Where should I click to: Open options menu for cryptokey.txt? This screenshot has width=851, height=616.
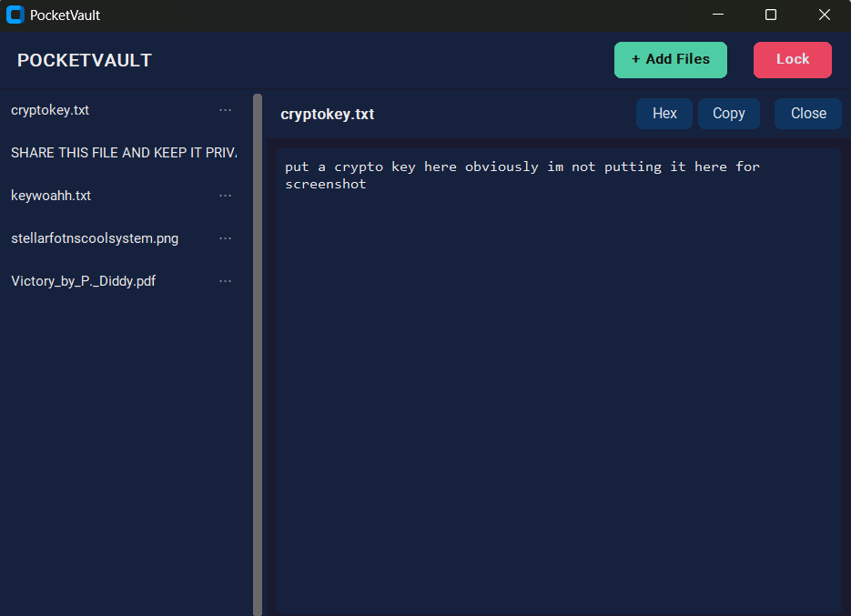coord(225,110)
